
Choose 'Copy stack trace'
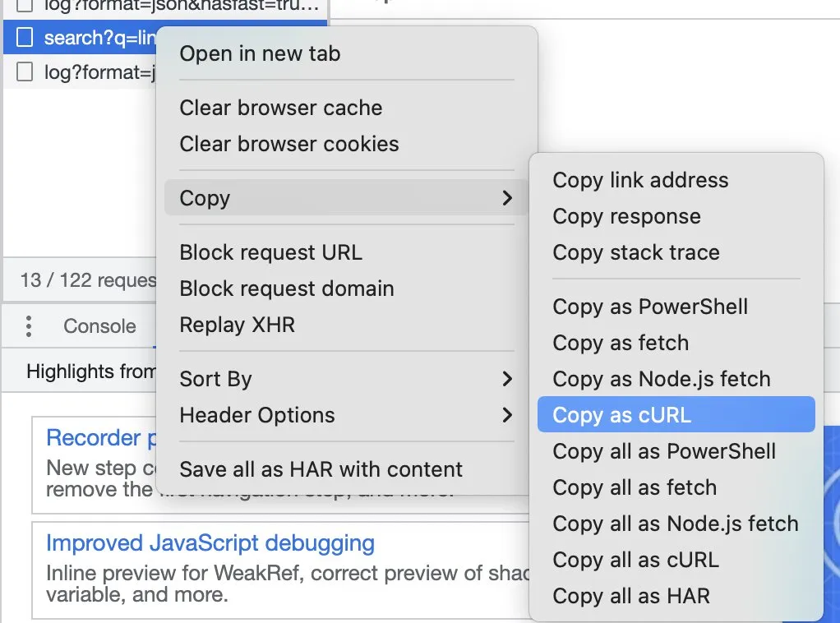(676, 252)
